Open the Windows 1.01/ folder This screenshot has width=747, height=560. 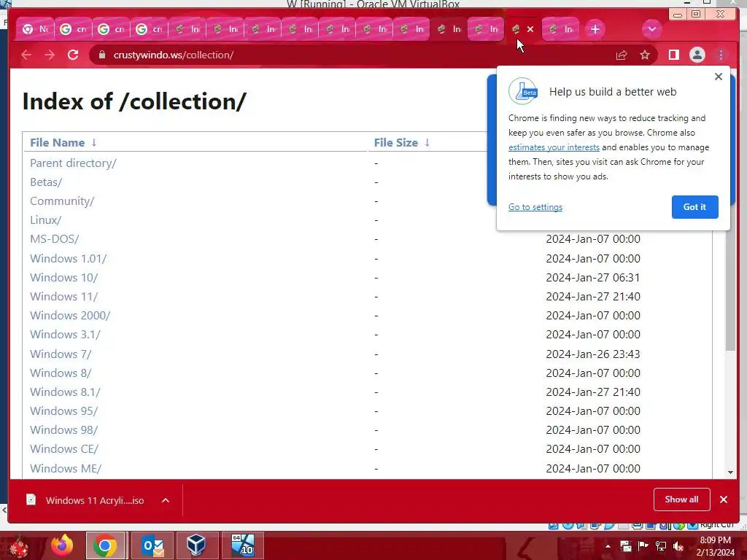coord(68,259)
